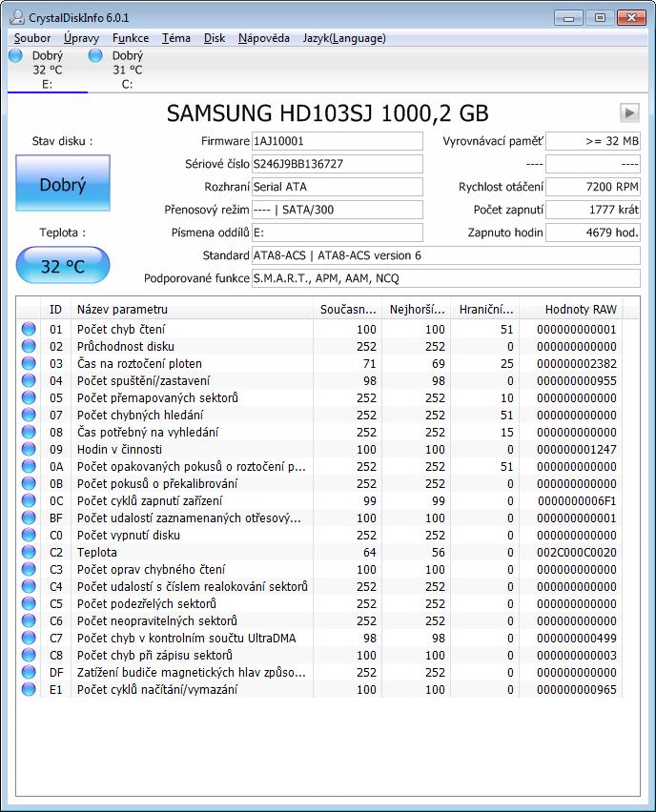
Task: Click the Nejhorší... column header
Action: pos(417,309)
